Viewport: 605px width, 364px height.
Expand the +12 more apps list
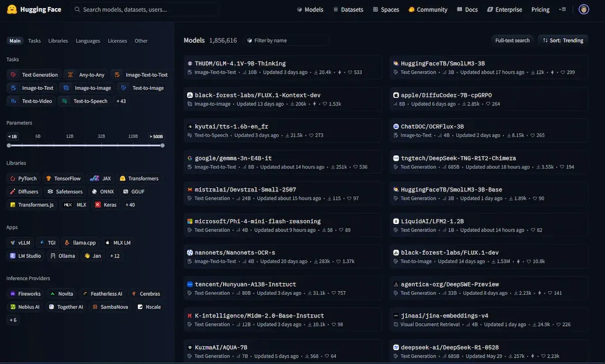pyautogui.click(x=115, y=256)
